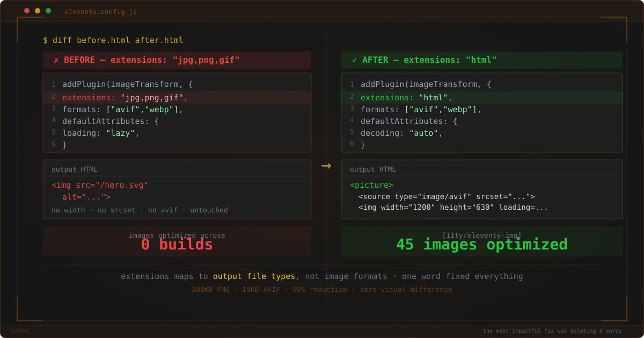Click the green <picture> tag
644x338 pixels.
coord(371,185)
